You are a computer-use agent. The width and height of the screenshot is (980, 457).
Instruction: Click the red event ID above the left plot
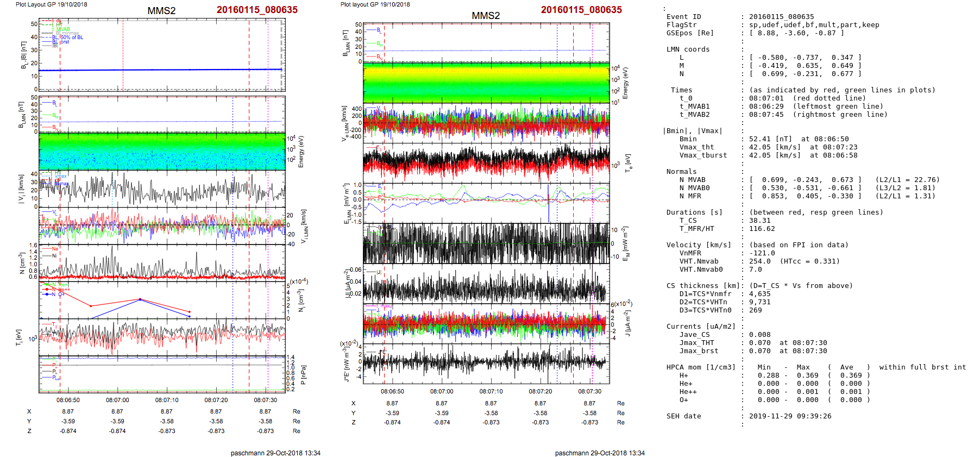257,10
